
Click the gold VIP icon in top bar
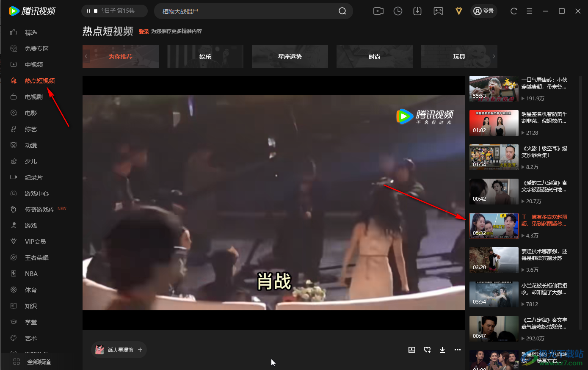[458, 11]
